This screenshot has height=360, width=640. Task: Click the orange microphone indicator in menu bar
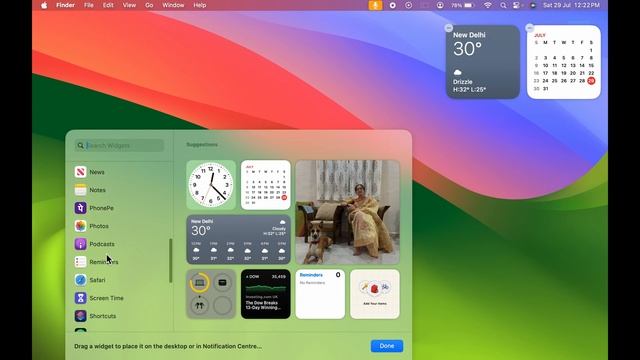[x=375, y=5]
